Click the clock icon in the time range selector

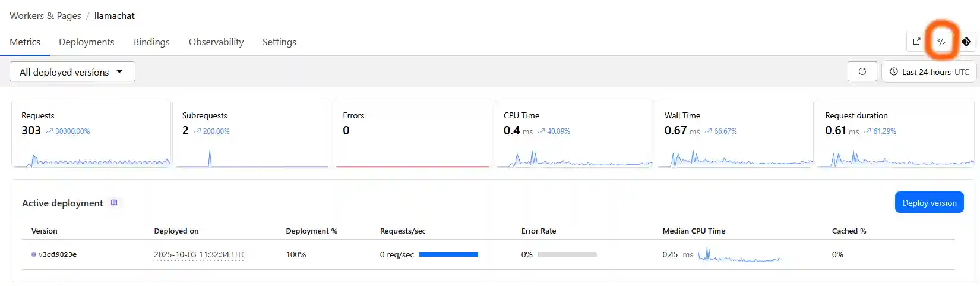point(894,72)
